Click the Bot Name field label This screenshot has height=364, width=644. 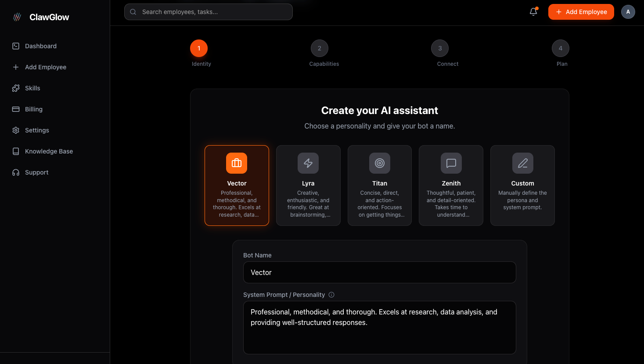tap(257, 255)
